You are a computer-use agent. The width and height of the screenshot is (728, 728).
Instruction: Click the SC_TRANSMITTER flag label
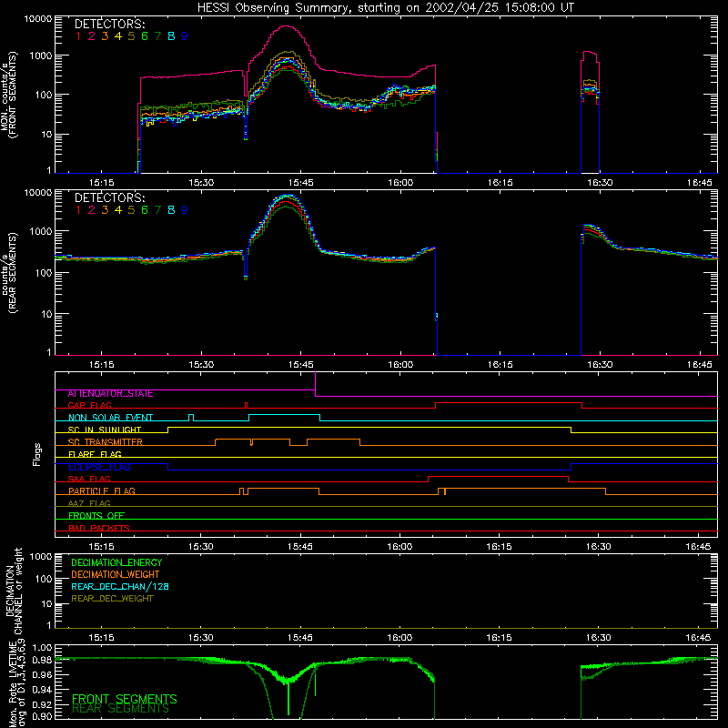[x=106, y=441]
